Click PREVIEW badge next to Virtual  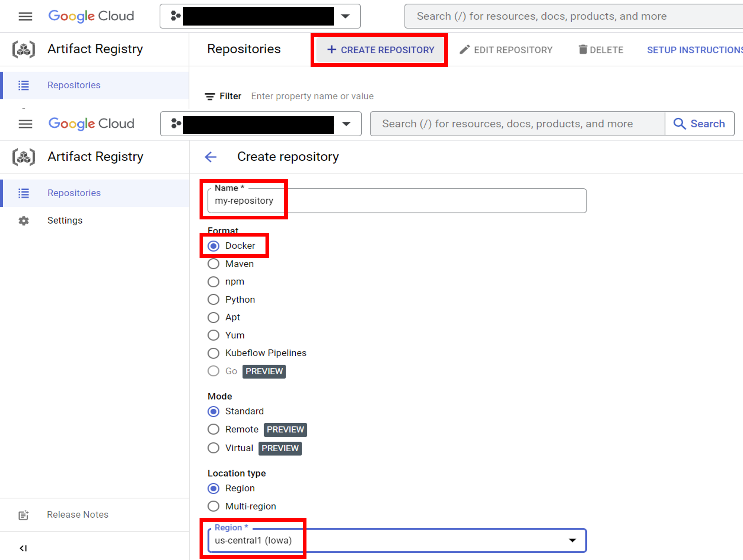click(x=280, y=448)
